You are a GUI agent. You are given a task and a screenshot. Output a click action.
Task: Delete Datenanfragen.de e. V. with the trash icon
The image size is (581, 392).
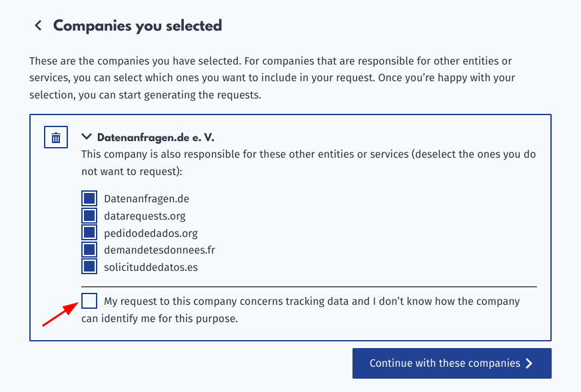(x=56, y=138)
